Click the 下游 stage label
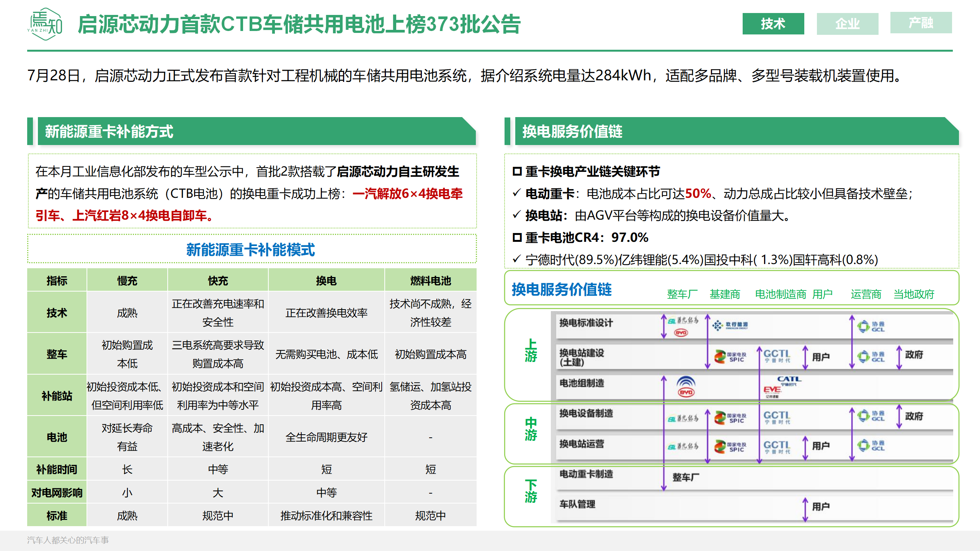 (x=531, y=491)
